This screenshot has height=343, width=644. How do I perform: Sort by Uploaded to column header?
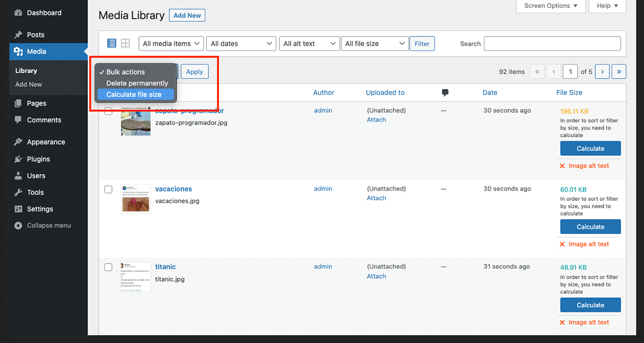pyautogui.click(x=385, y=92)
